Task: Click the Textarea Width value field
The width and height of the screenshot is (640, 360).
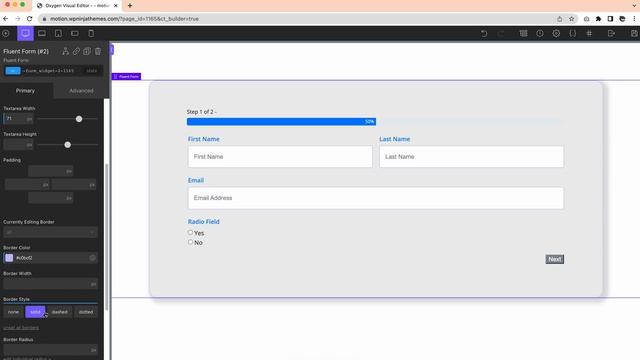Action: (x=14, y=119)
